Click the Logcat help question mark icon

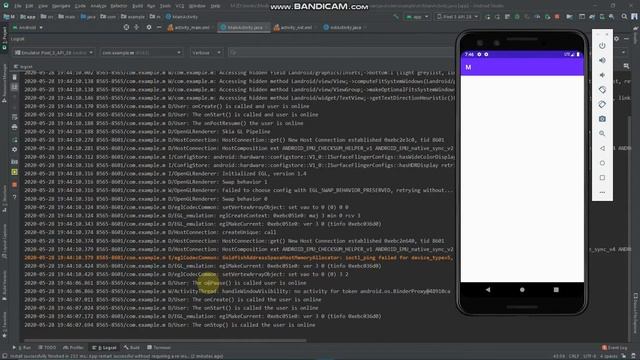(14, 197)
